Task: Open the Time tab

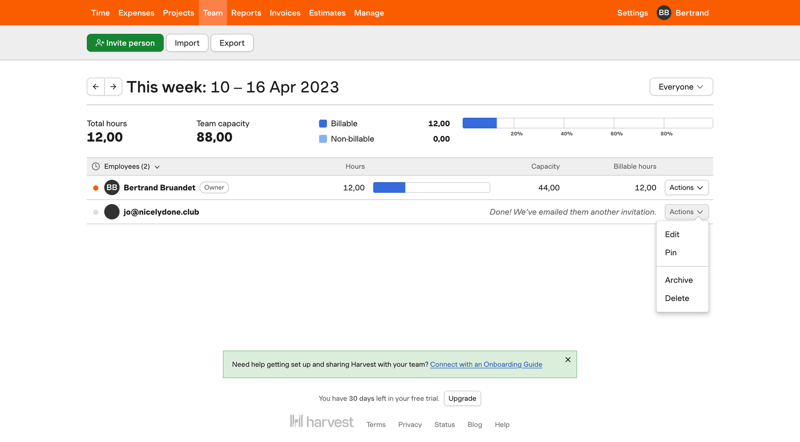Action: tap(100, 13)
